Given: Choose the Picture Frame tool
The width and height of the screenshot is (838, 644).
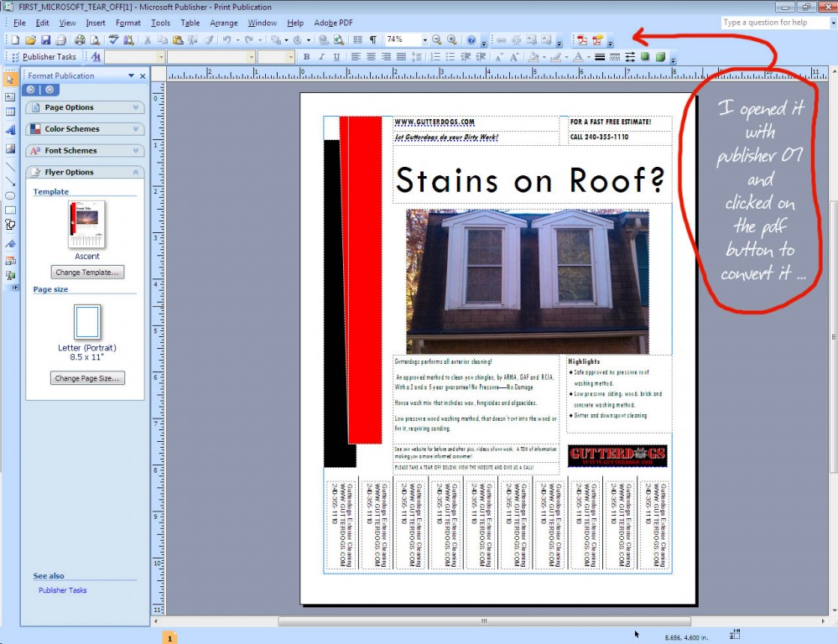Looking at the screenshot, I should 10,148.
